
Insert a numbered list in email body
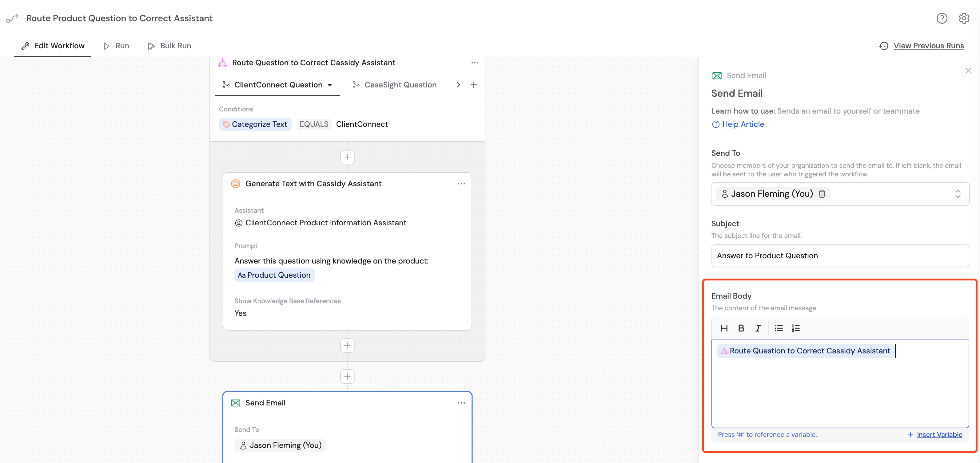[x=795, y=328]
